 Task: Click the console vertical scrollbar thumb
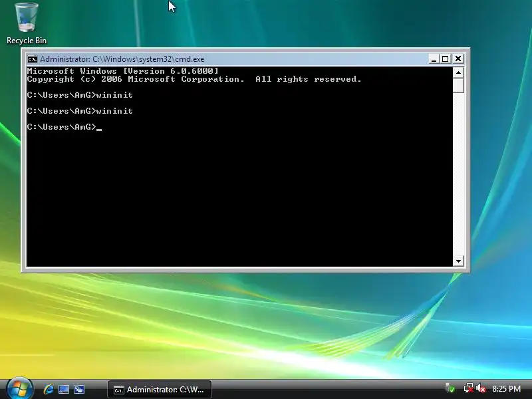tap(458, 85)
